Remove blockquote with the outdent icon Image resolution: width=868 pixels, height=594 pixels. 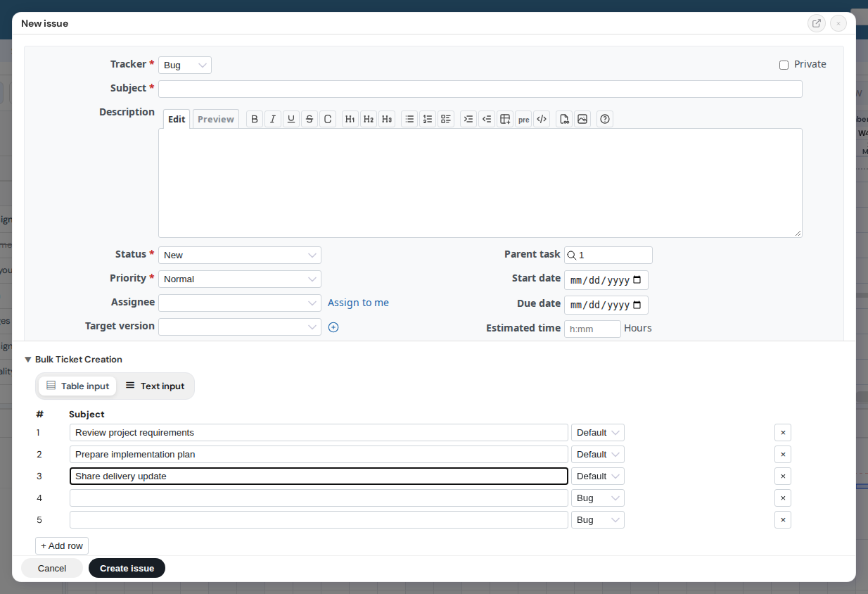(x=487, y=119)
